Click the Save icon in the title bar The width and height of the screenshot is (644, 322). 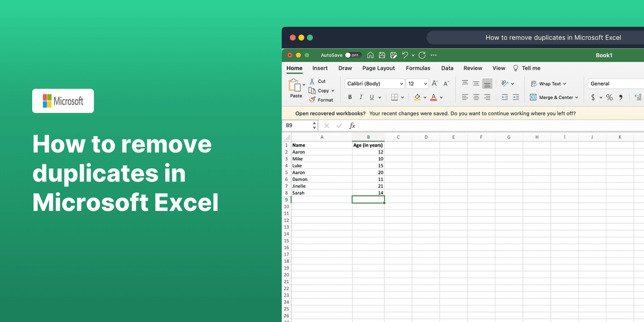pyautogui.click(x=382, y=55)
